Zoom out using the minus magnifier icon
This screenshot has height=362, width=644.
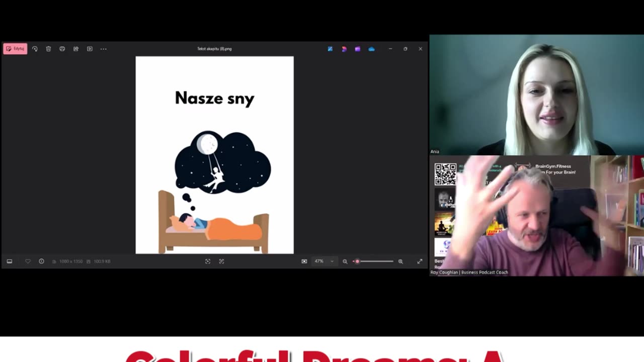345,261
